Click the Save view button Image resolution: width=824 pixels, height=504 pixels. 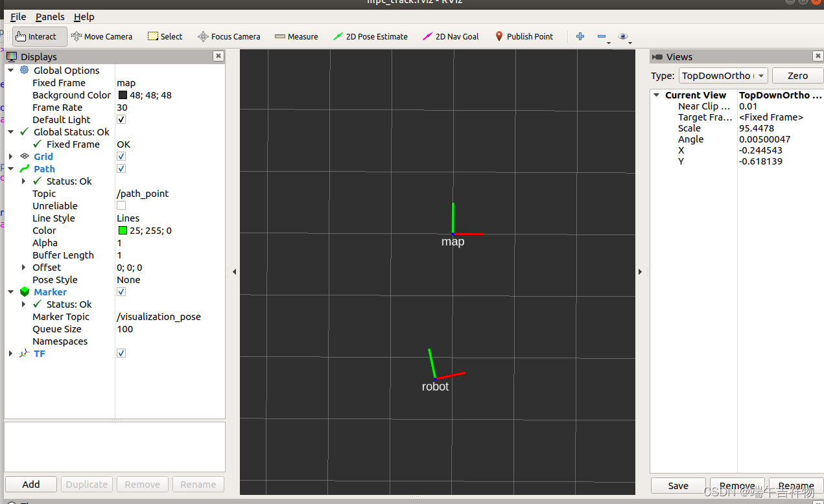(x=678, y=485)
